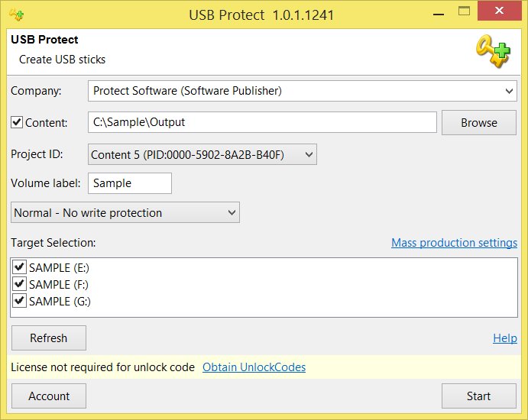
Task: Refresh the target drive list
Action: (49, 338)
